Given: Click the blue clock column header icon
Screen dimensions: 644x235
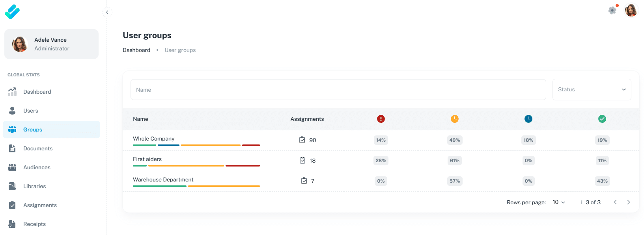Looking at the screenshot, I should (528, 119).
